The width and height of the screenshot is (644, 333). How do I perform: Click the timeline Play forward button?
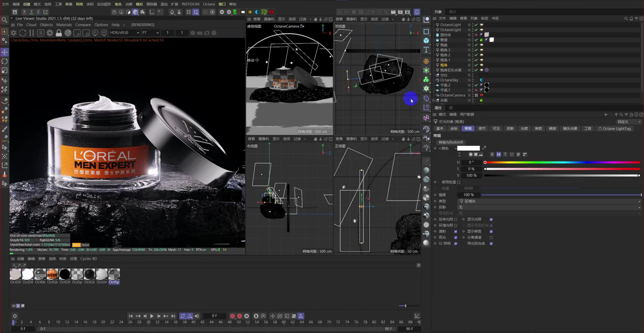click(x=152, y=316)
